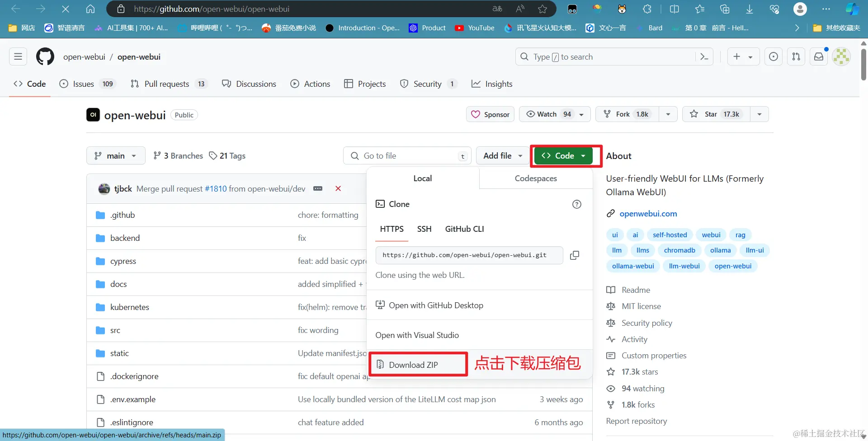Open the self-hosted topic tag

click(670, 235)
